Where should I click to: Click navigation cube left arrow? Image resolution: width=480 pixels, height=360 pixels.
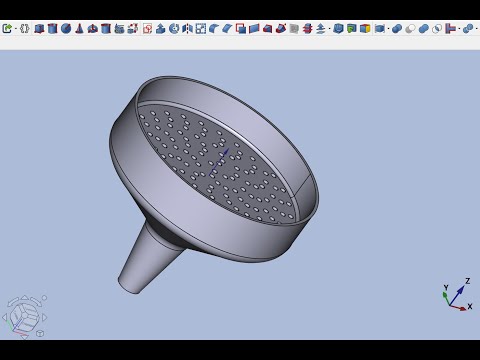(5, 317)
